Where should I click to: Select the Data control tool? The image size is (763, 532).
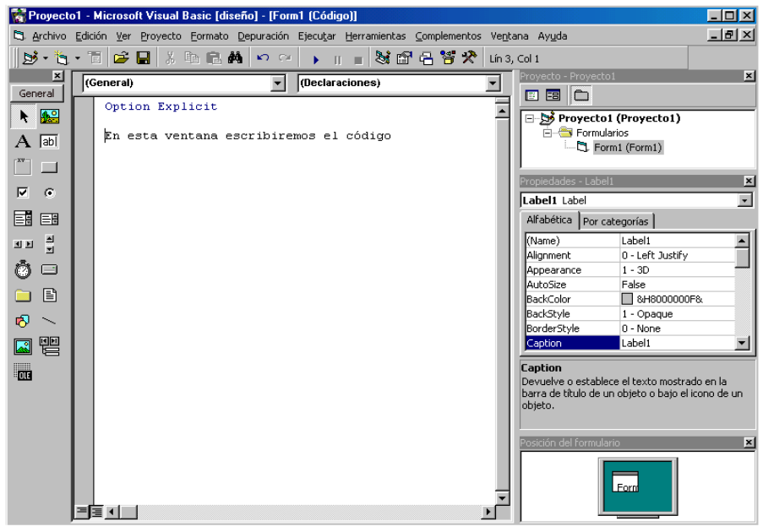49,346
